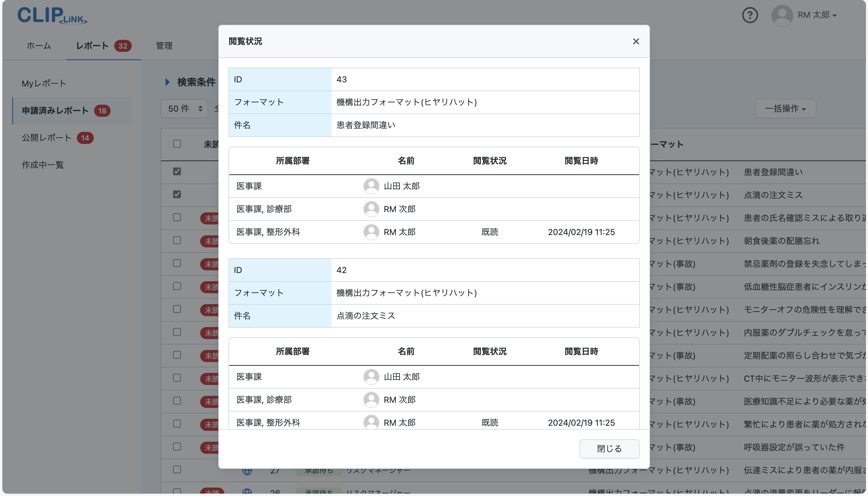Click RM 次郎's avatar in the ID 43 table
The width and height of the screenshot is (868, 496).
[372, 209]
